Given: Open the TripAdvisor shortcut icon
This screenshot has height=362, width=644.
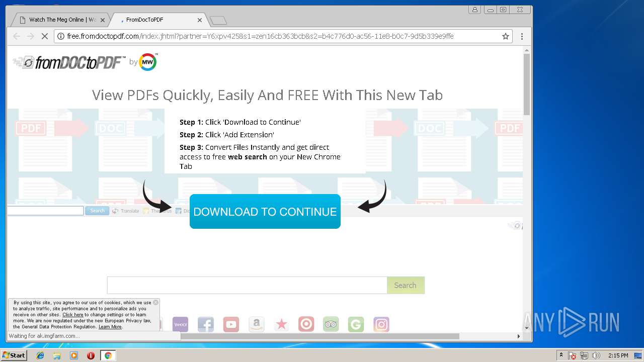Looking at the screenshot, I should [331, 324].
